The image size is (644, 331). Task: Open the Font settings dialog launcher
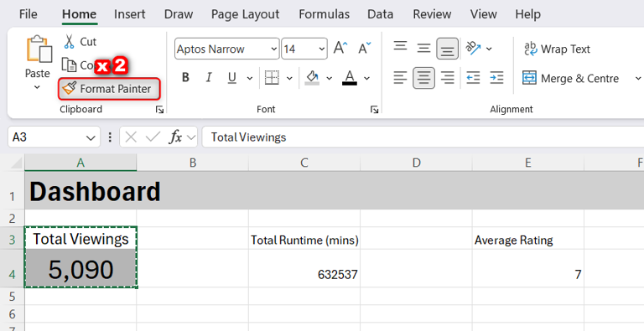374,110
